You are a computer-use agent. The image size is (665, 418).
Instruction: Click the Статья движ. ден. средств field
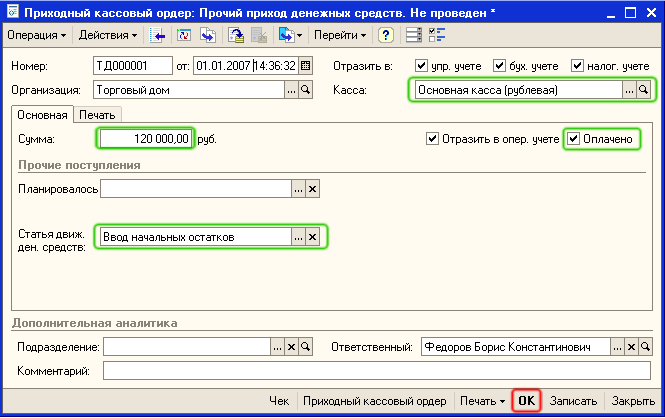point(196,237)
